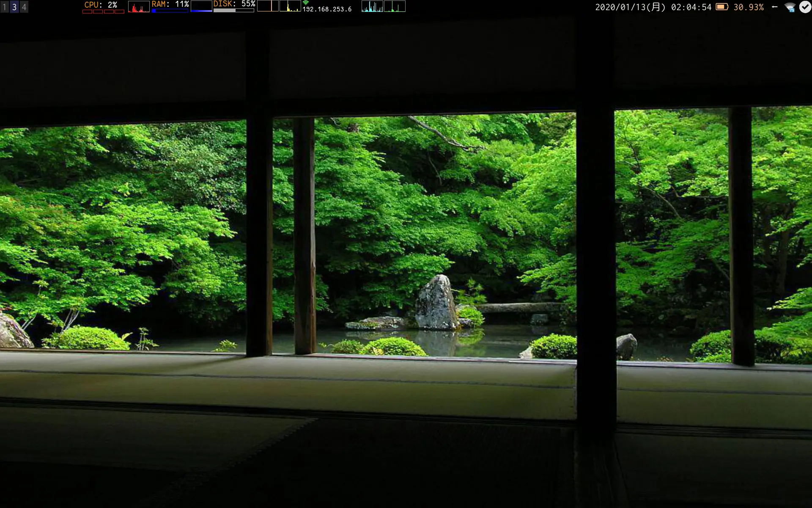
Task: Switch to workspace 4
Action: tap(24, 7)
